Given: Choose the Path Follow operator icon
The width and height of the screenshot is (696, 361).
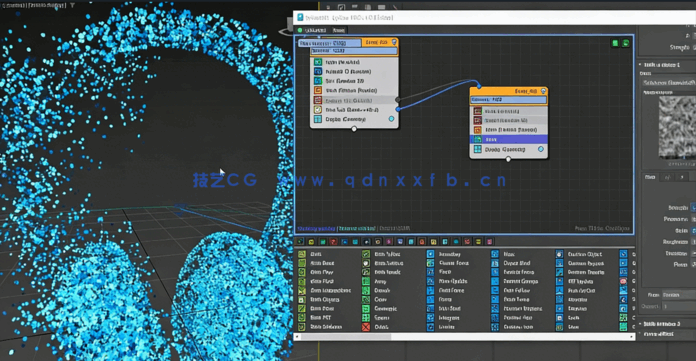Looking at the screenshot, I should [x=494, y=290].
